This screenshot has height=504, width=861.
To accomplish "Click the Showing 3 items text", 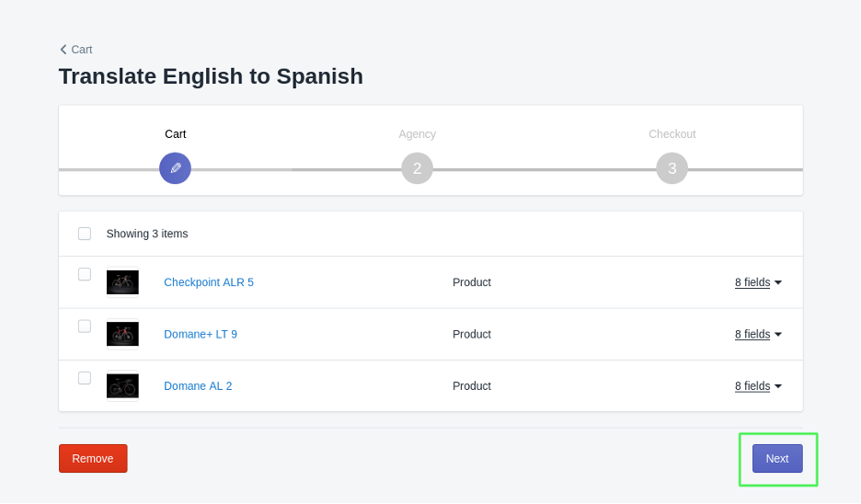I will pos(147,234).
